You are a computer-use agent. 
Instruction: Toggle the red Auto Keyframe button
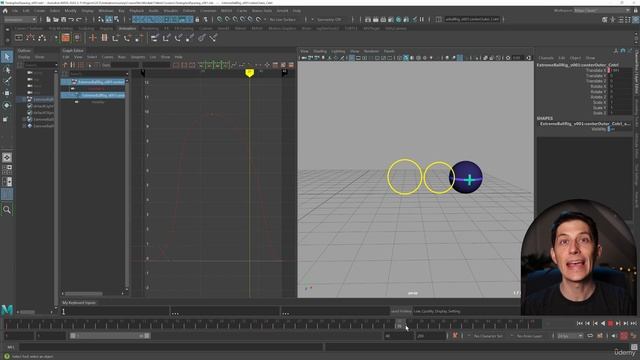624,336
